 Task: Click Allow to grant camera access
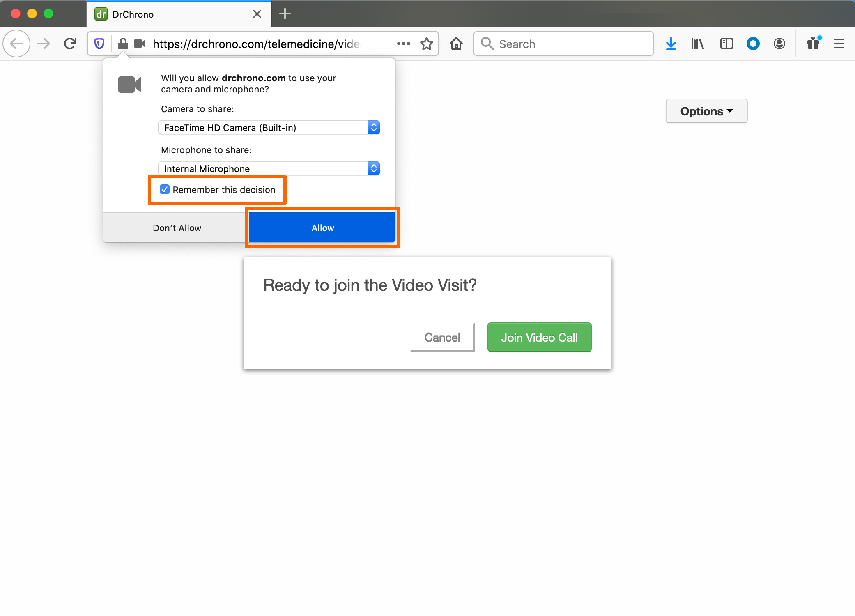(x=322, y=228)
